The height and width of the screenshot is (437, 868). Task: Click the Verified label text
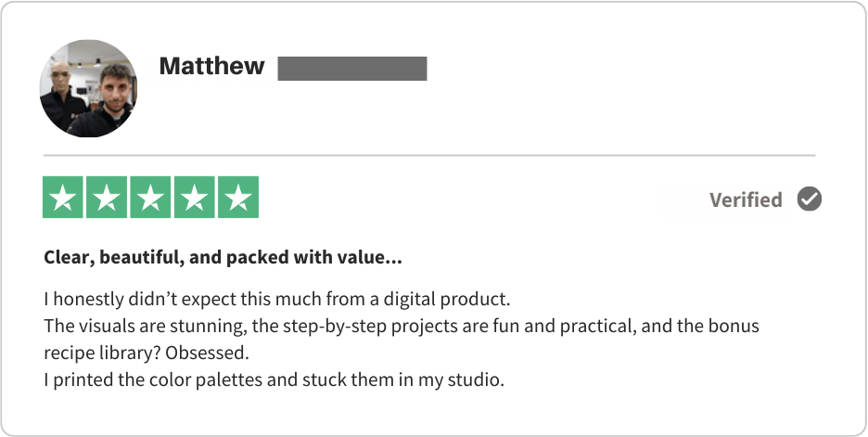coord(746,199)
